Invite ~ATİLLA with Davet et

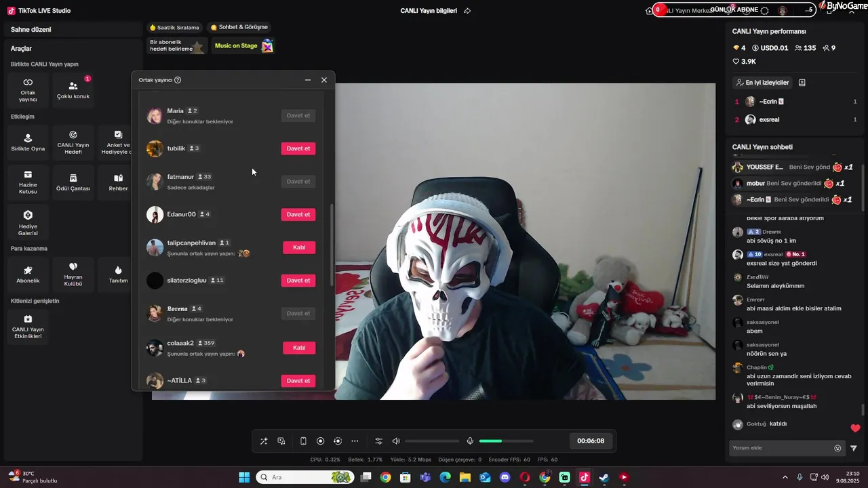pos(298,381)
